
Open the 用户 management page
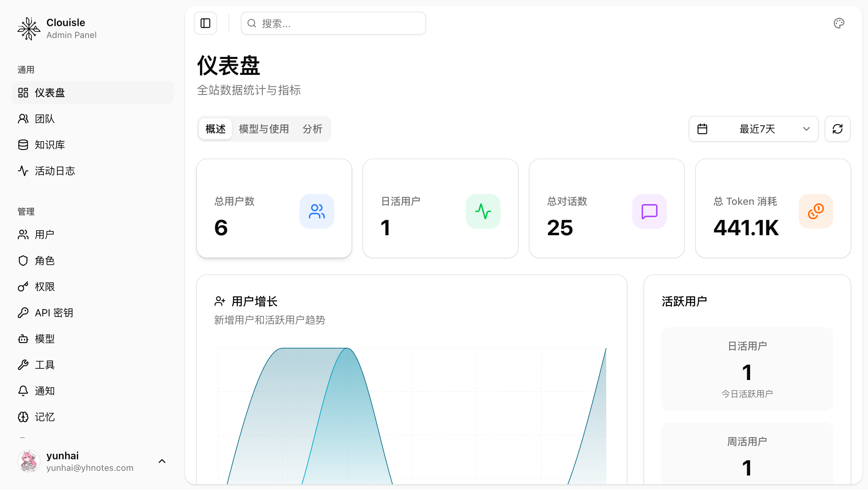click(x=44, y=234)
